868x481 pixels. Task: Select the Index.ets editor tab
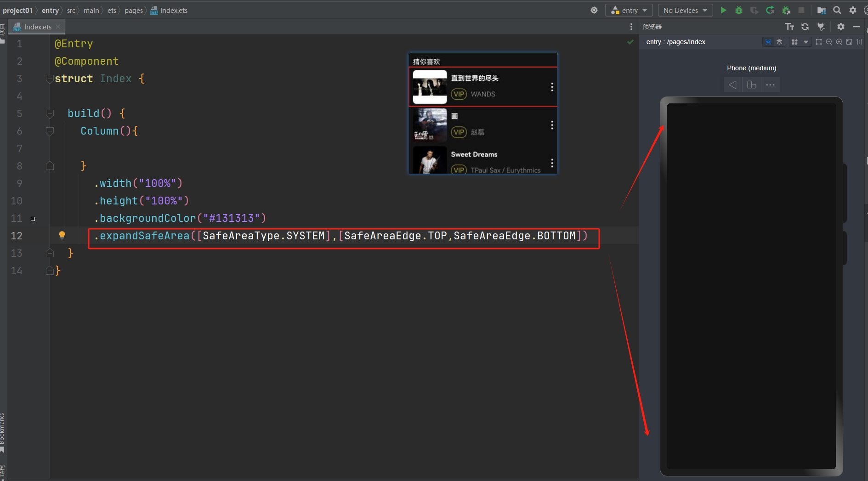(37, 27)
